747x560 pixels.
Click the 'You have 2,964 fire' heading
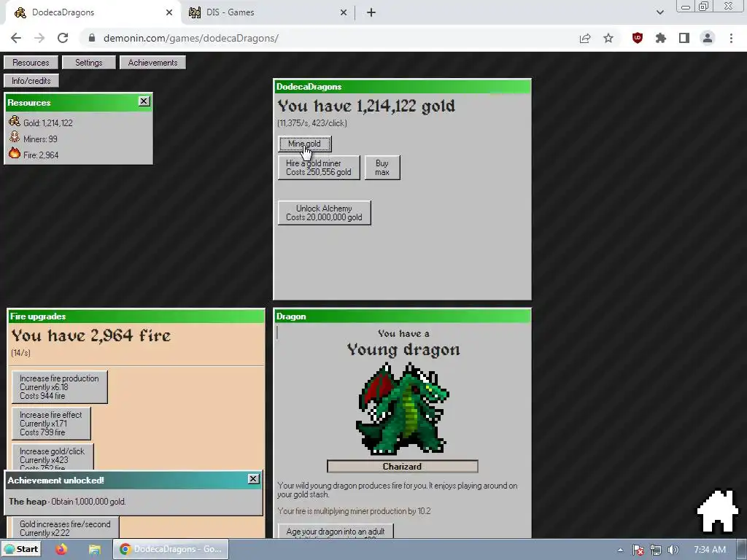[90, 335]
